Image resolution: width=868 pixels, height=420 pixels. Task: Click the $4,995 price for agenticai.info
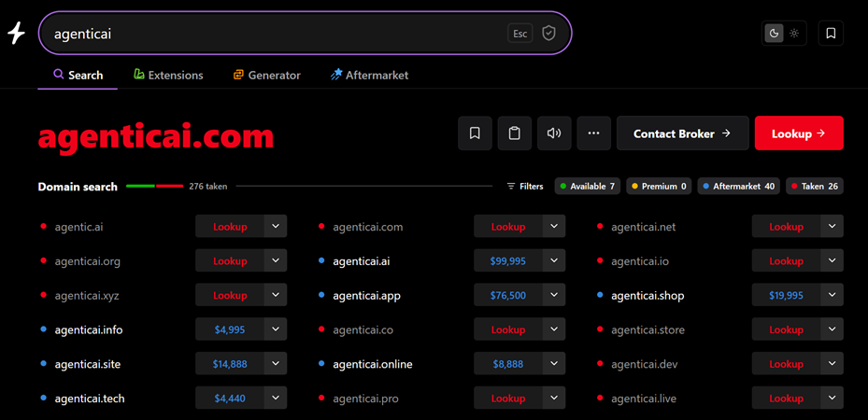[230, 329]
